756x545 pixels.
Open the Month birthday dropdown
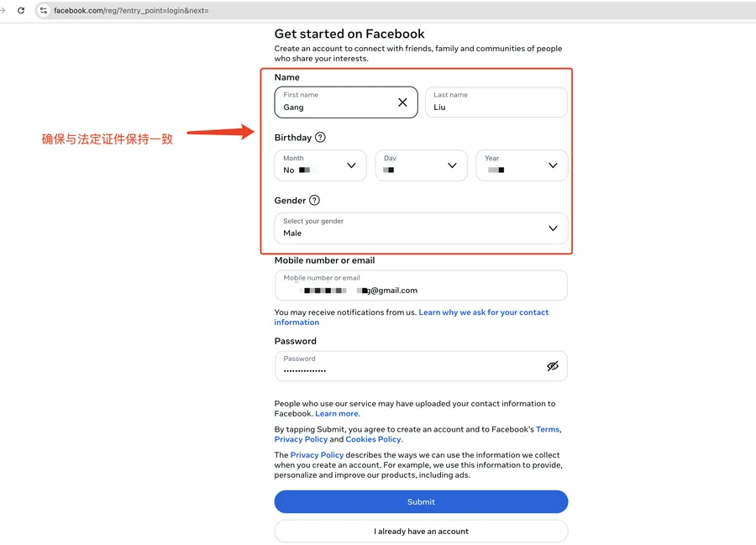321,165
